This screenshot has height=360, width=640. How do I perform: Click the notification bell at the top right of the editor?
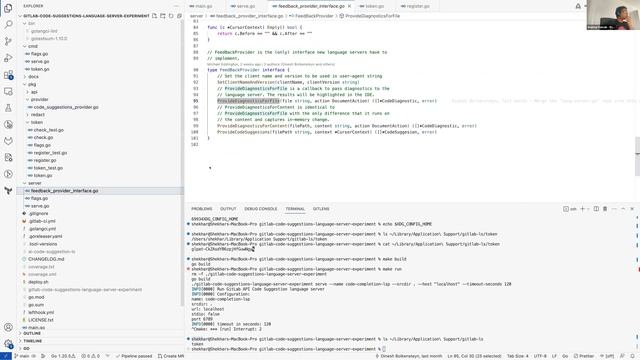coord(578,6)
